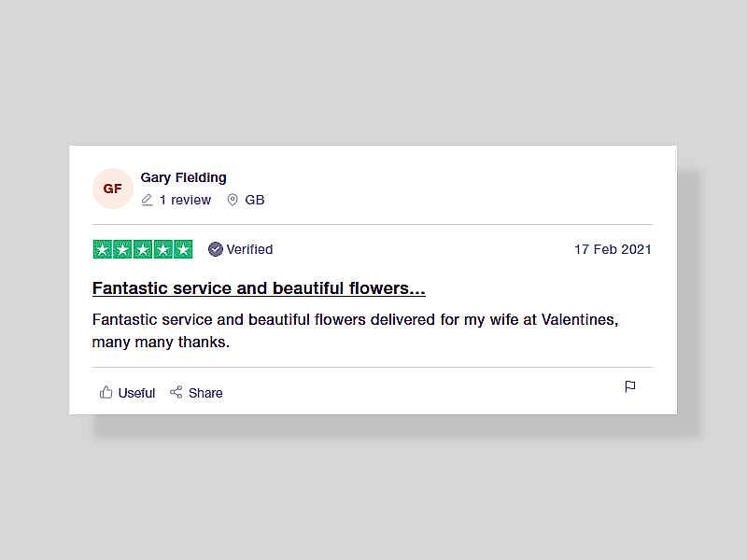Click the share network icon
Viewport: 747px width, 560px height.
(x=176, y=392)
